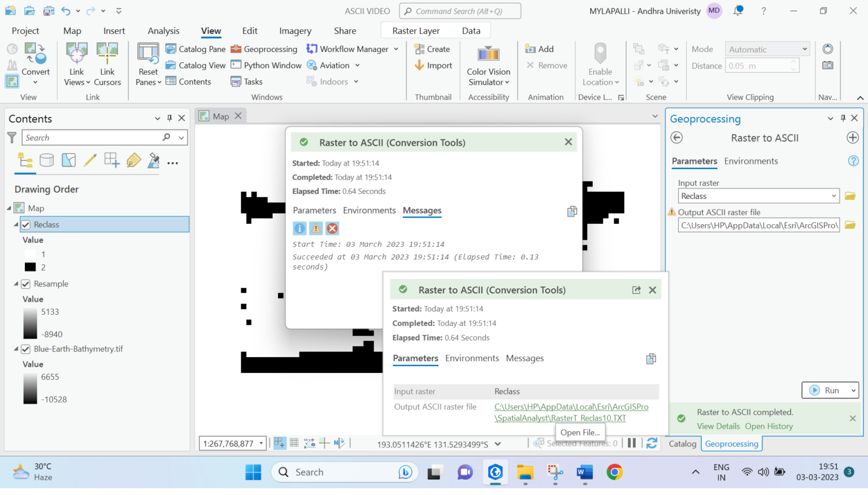868x495 pixels.
Task: Toggle the Resample layer visibility
Action: (x=25, y=284)
